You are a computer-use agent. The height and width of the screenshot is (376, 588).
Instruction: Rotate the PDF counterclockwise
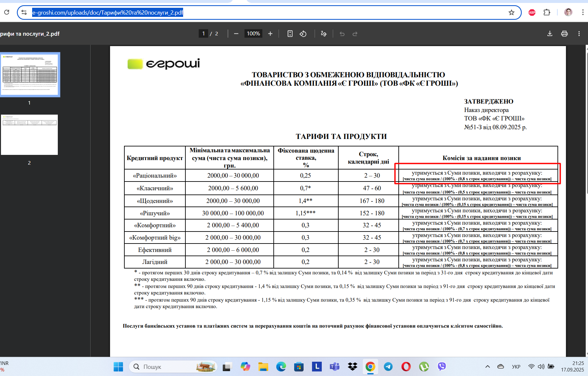click(x=303, y=33)
